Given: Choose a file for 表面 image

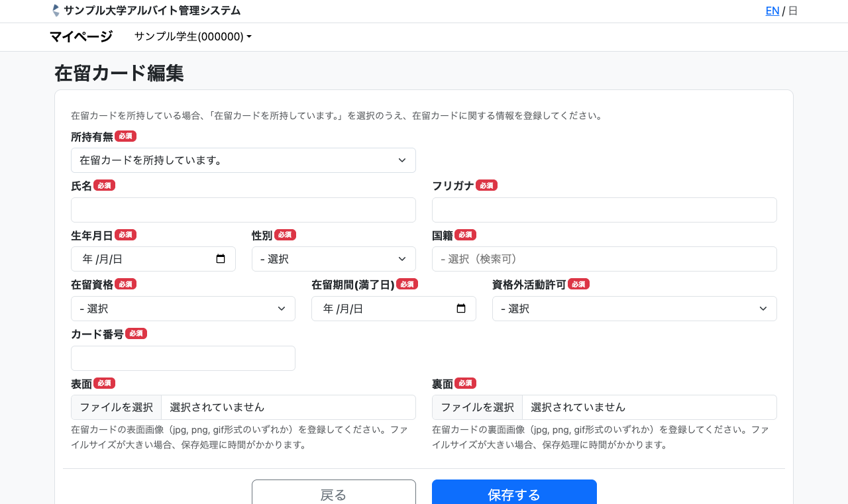Looking at the screenshot, I should (117, 407).
